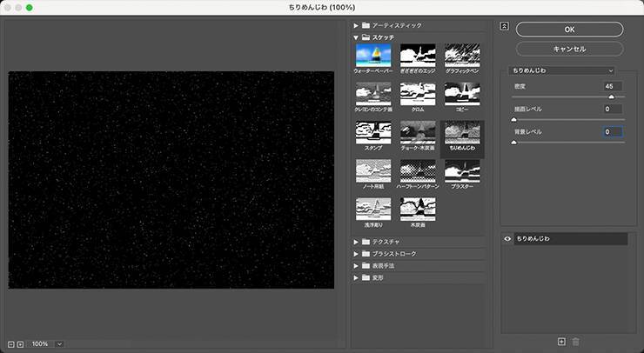The height and width of the screenshot is (353, 644).
Task: Click the キャンセル button
Action: (x=569, y=49)
